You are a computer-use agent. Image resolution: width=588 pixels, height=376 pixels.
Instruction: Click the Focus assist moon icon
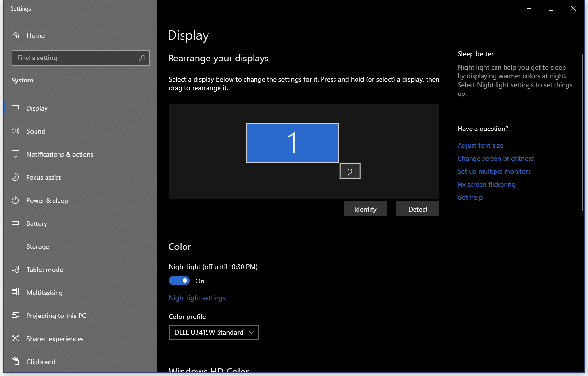(15, 177)
